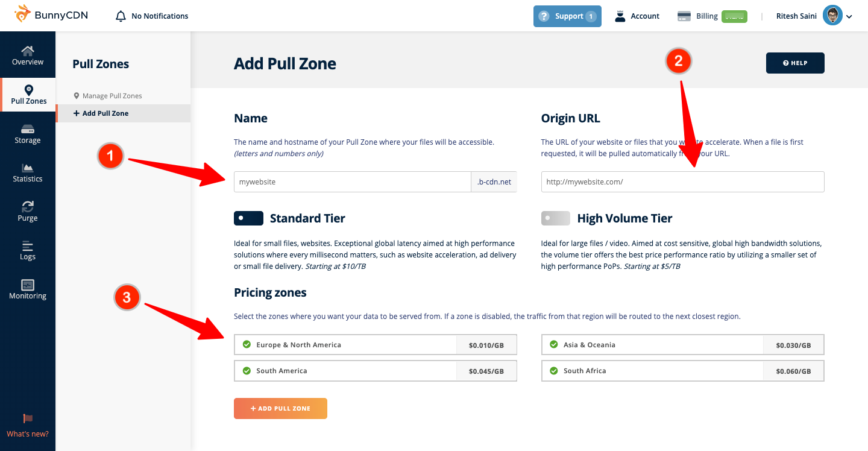Disable the Standard Tier toggle

[248, 218]
